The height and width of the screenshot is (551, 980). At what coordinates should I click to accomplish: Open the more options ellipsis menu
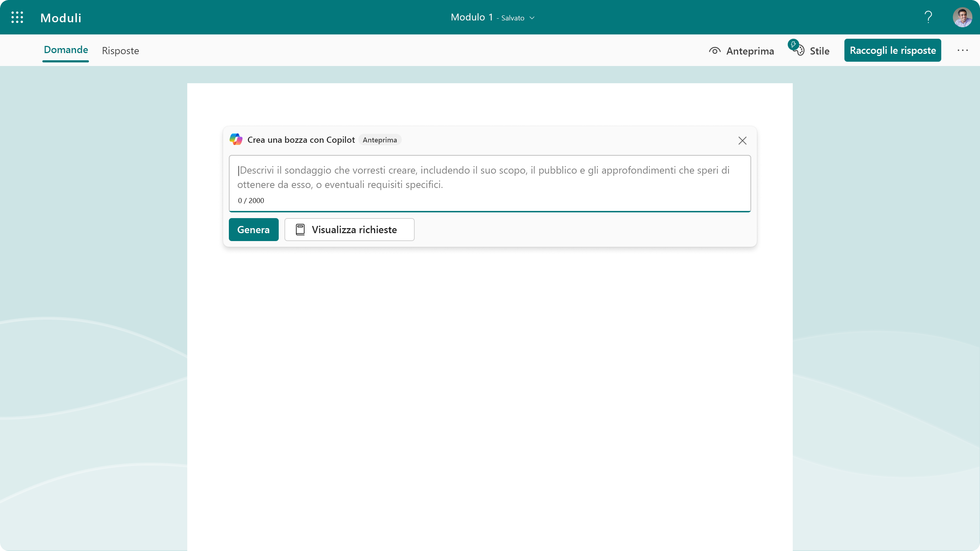coord(962,51)
